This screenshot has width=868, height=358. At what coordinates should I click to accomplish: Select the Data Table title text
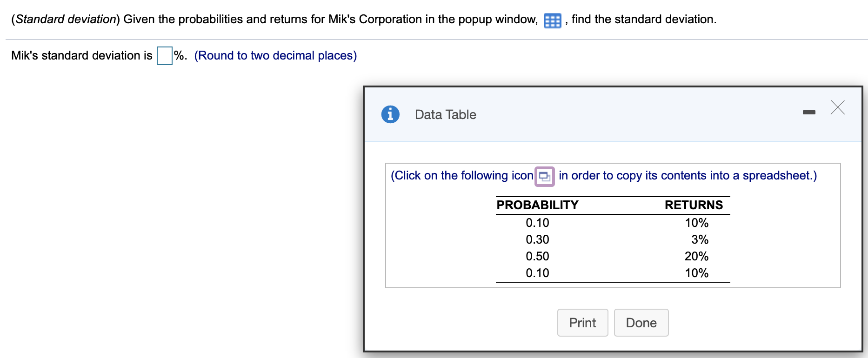click(x=445, y=114)
